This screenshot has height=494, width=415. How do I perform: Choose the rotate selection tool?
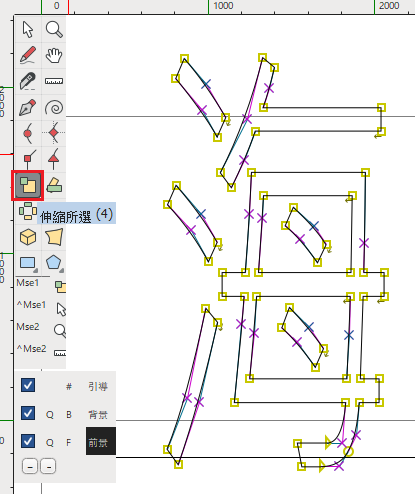[28, 211]
